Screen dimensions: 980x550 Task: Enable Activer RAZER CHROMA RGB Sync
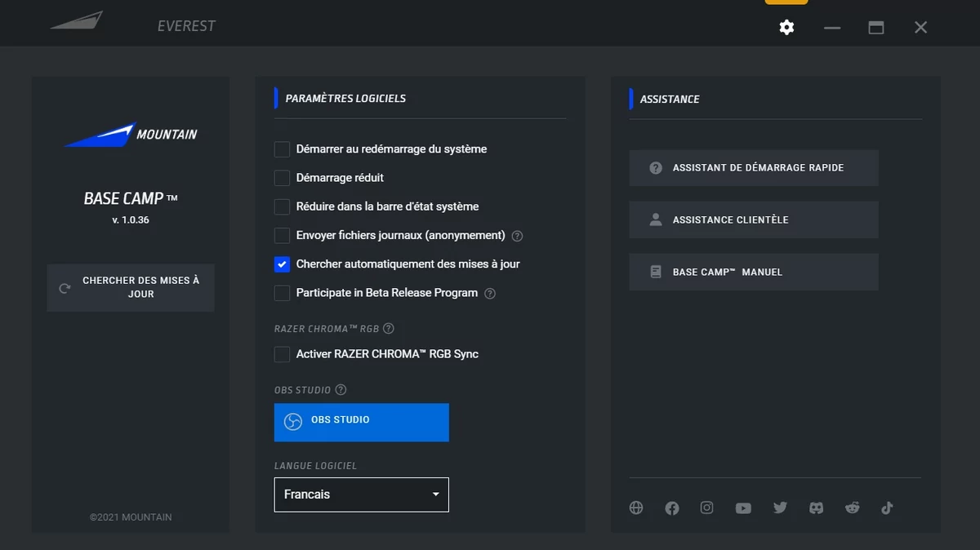(282, 354)
